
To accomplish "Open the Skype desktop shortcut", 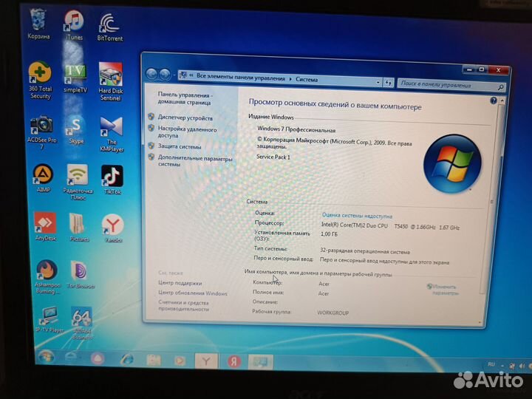I will click(76, 131).
